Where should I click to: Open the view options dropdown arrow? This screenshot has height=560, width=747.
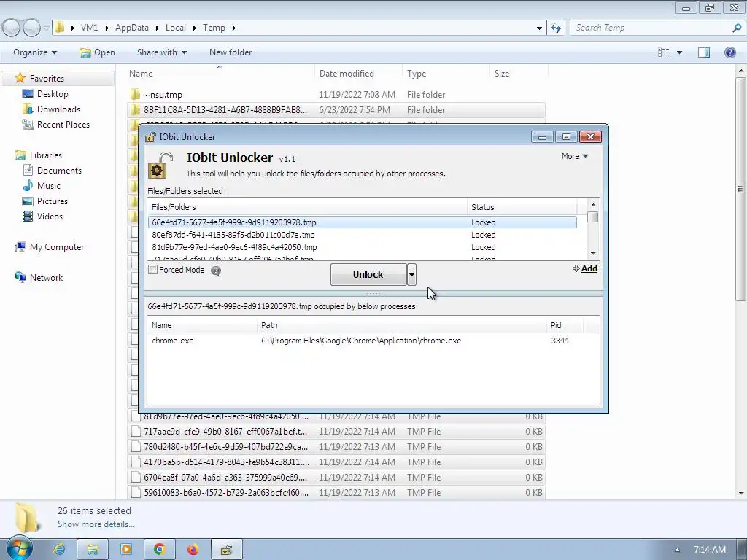(x=679, y=52)
